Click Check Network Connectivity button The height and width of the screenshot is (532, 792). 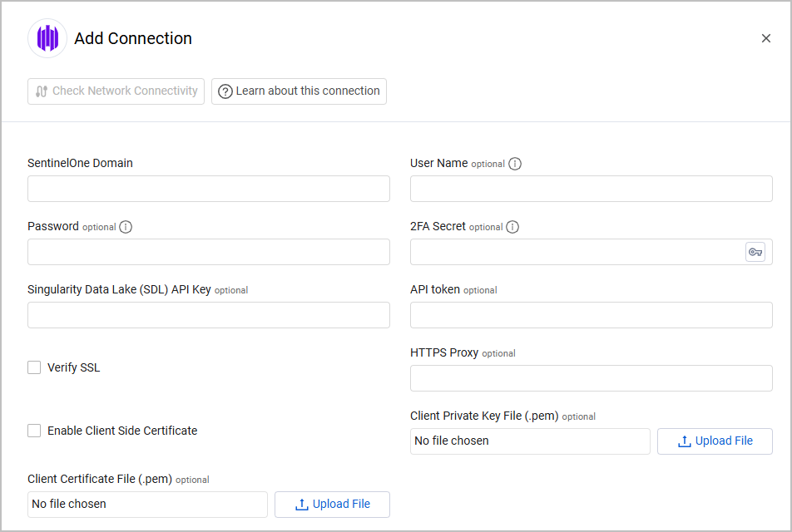pos(116,91)
